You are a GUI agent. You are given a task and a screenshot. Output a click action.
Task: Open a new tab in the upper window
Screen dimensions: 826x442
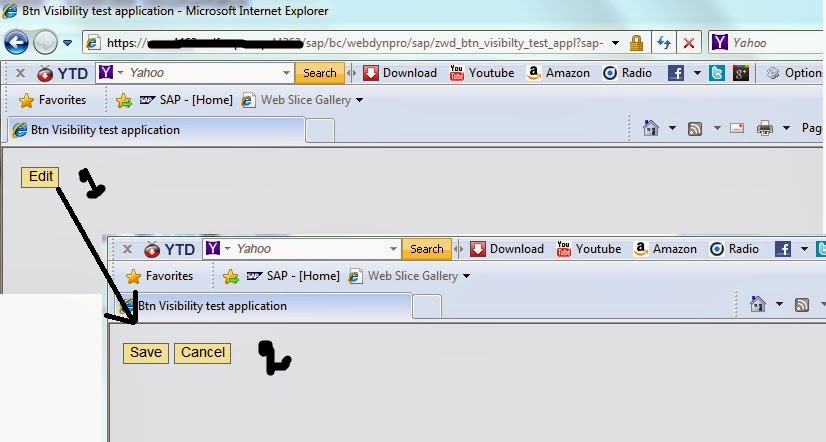pos(320,131)
